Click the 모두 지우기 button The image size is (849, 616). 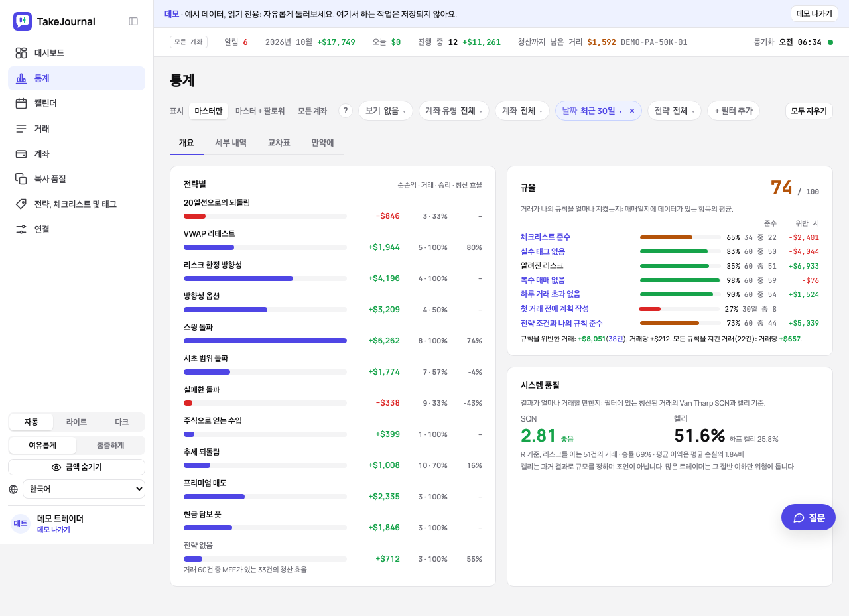point(809,111)
